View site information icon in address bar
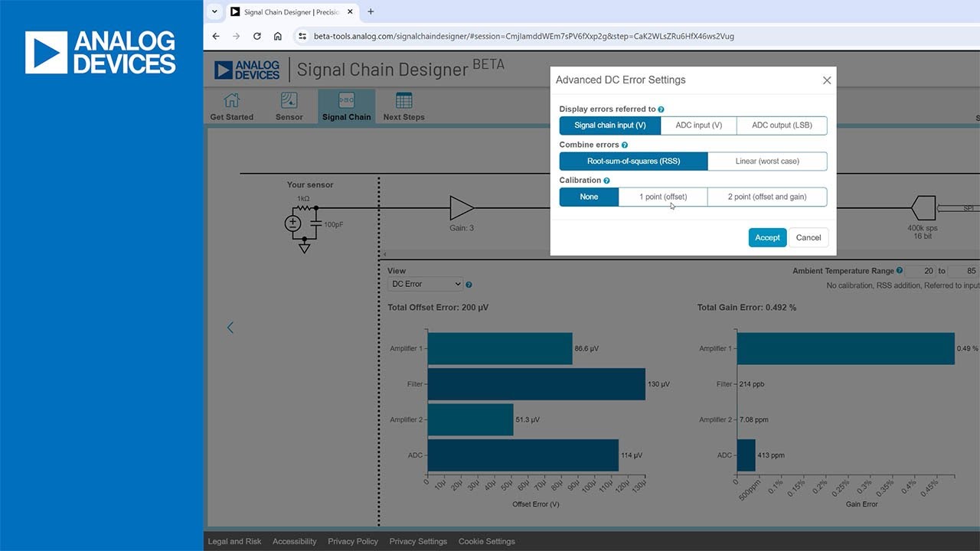Image resolution: width=980 pixels, height=551 pixels. click(302, 36)
